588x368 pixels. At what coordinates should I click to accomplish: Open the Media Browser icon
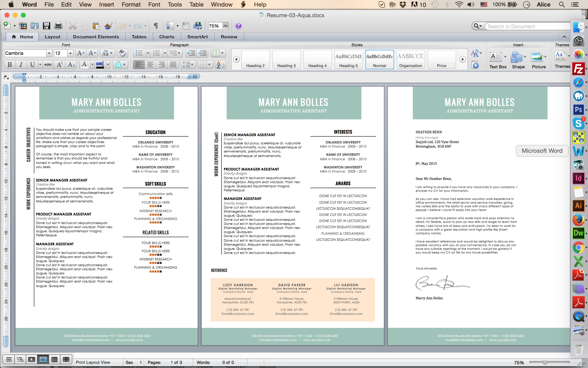pyautogui.click(x=198, y=26)
